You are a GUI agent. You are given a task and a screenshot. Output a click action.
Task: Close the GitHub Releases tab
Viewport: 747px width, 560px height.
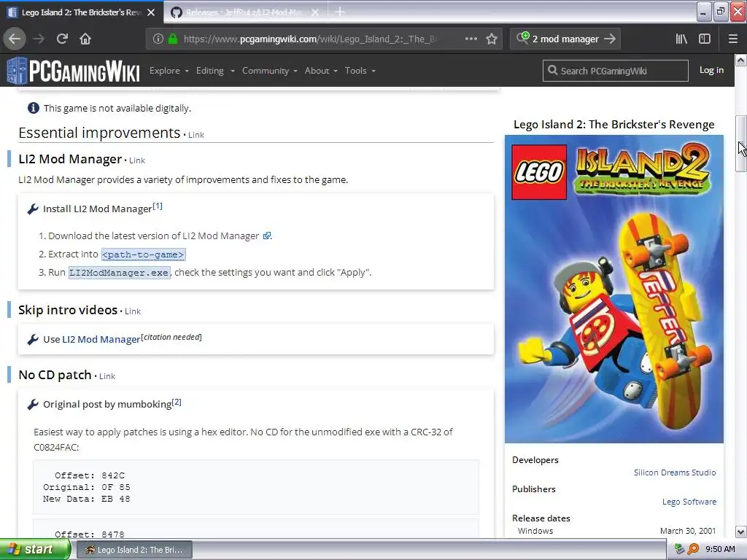(x=315, y=12)
